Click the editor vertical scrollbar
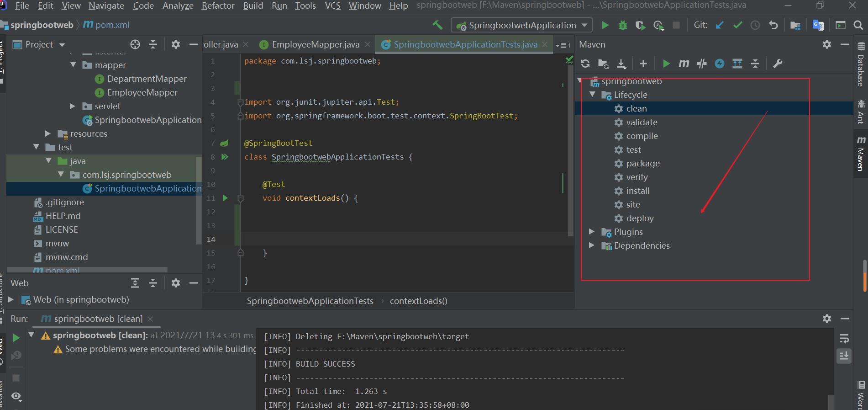Viewport: 868px width, 410px height. [x=570, y=151]
